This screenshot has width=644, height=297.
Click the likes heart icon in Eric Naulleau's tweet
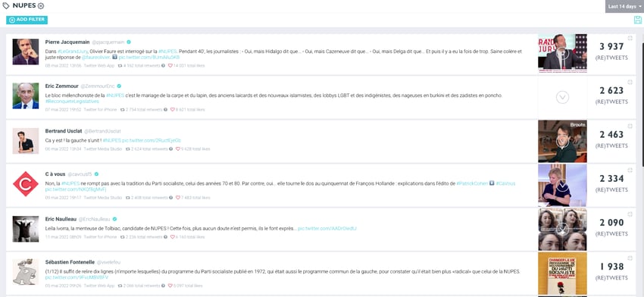(173, 237)
